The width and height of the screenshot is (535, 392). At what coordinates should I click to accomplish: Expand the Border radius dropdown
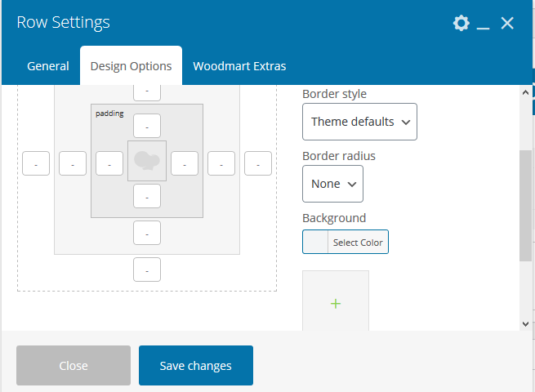coord(332,184)
